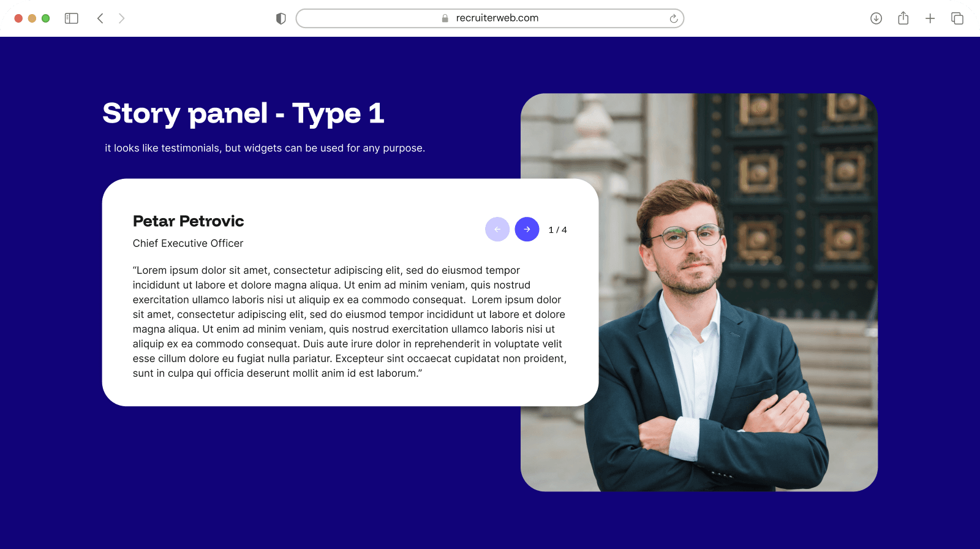Click the next testimonial arrow button

pos(527,229)
